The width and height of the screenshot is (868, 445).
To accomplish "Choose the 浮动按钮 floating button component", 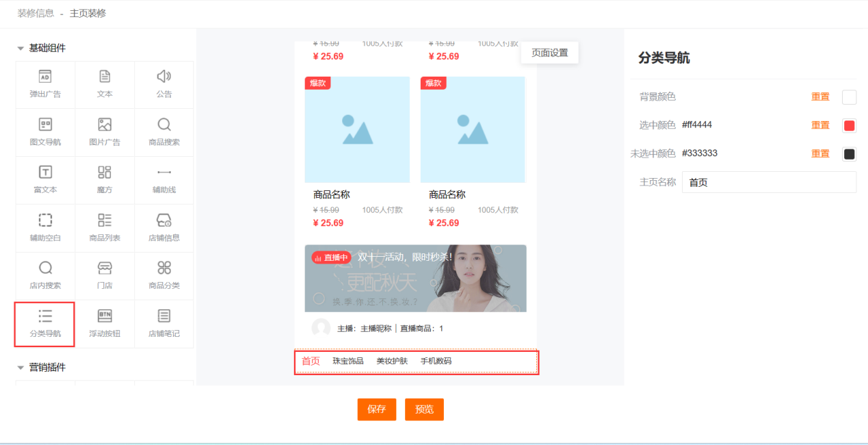I will (105, 324).
